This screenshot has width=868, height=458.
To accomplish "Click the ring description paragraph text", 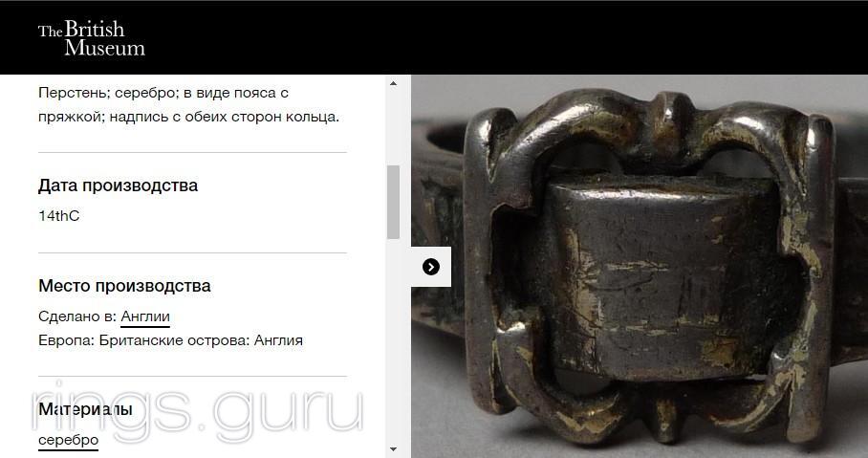I will pos(188,104).
